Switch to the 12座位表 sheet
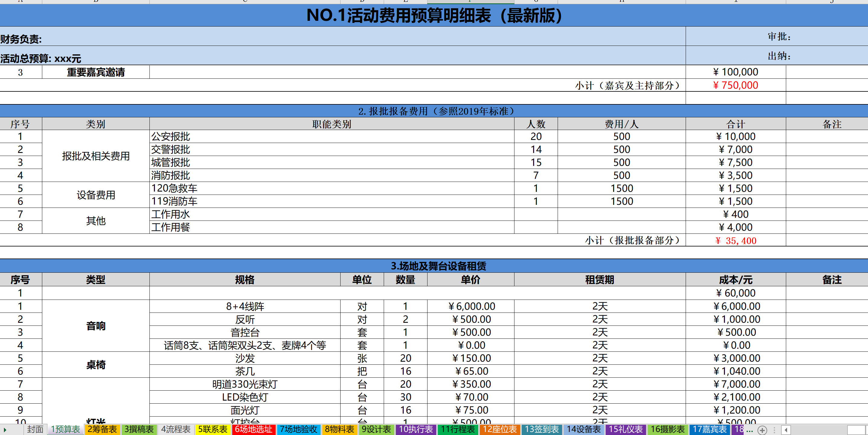The width and height of the screenshot is (868, 435). (499, 430)
